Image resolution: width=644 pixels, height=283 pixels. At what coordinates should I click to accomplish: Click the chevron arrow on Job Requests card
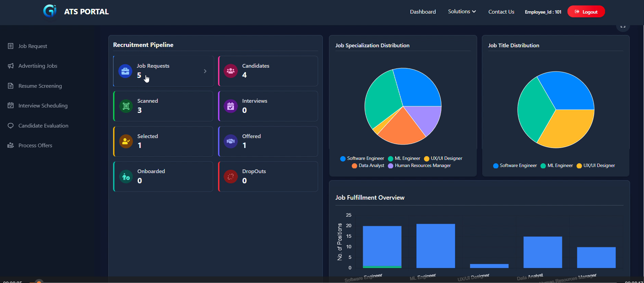[x=205, y=71]
